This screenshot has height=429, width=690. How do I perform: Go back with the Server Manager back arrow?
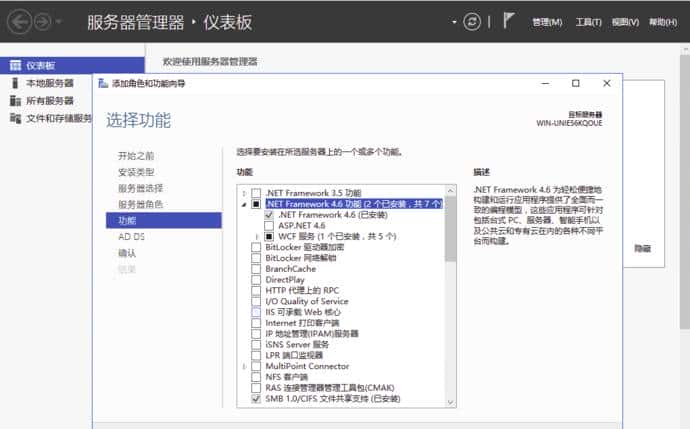coord(20,22)
